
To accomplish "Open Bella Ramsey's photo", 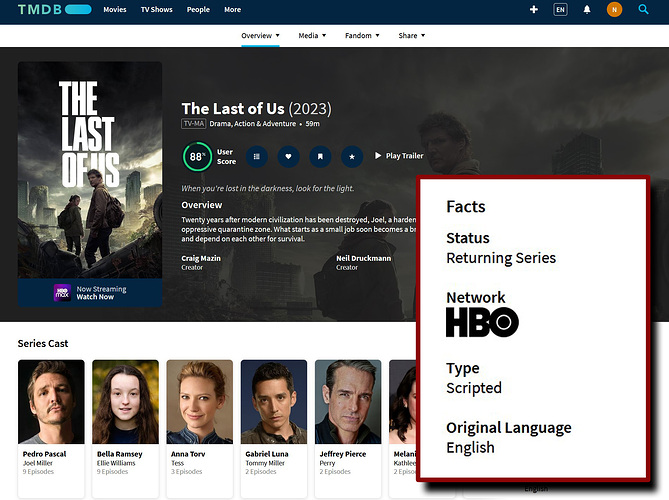I will [x=125, y=402].
